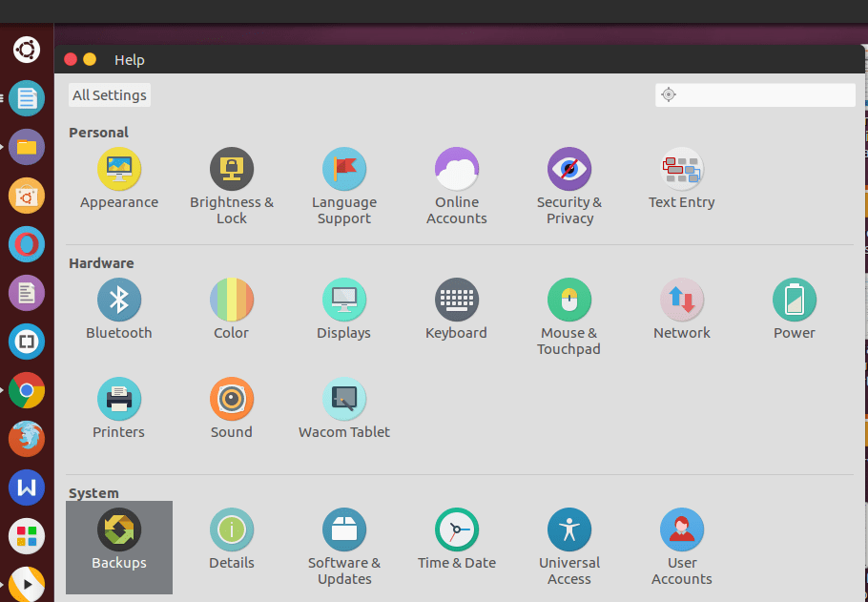Viewport: 868px width, 602px height.
Task: Open Ubuntu Software Center in launcher
Action: pos(27,196)
